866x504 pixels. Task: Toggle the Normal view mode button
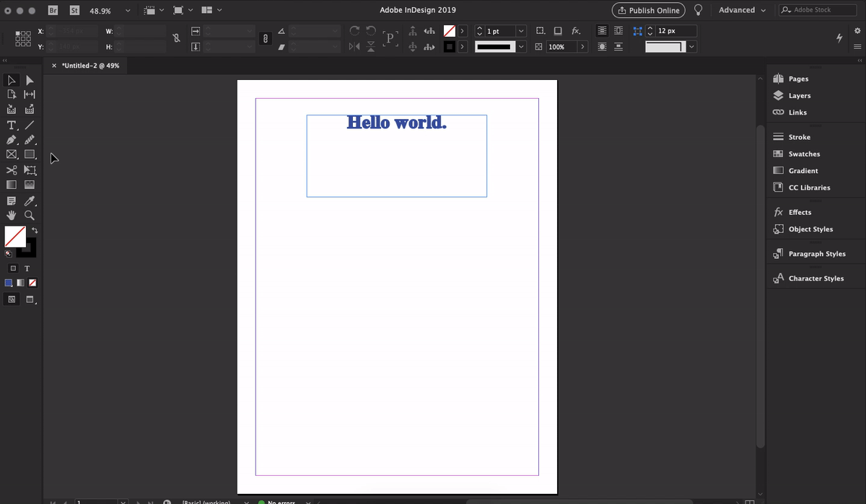click(x=12, y=299)
